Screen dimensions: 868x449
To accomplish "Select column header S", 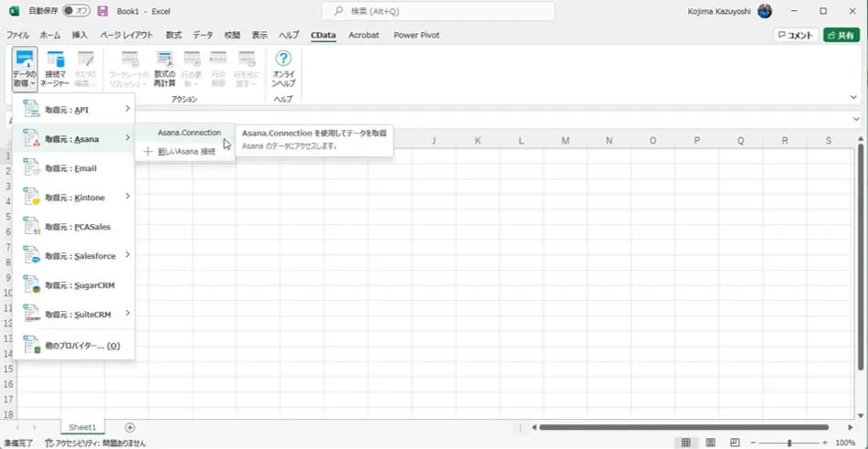I will (828, 141).
